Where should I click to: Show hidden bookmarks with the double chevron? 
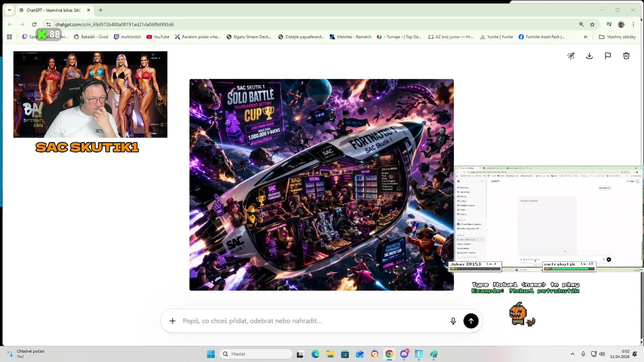point(585,37)
